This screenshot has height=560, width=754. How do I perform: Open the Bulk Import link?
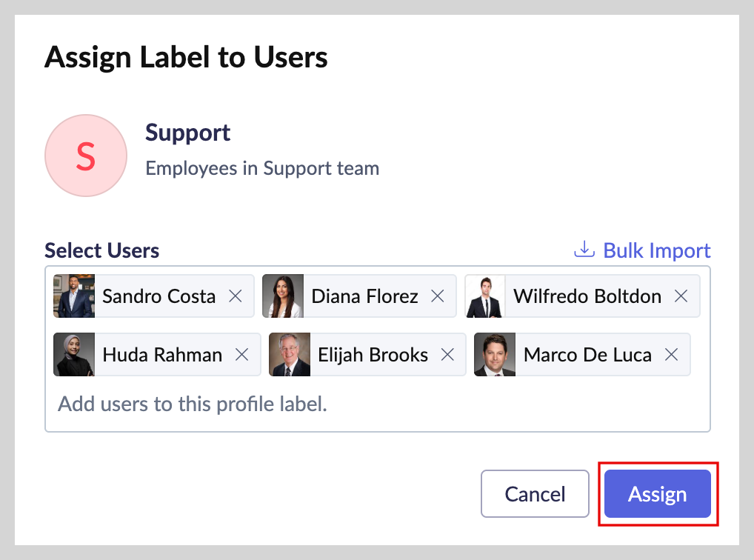(x=656, y=250)
